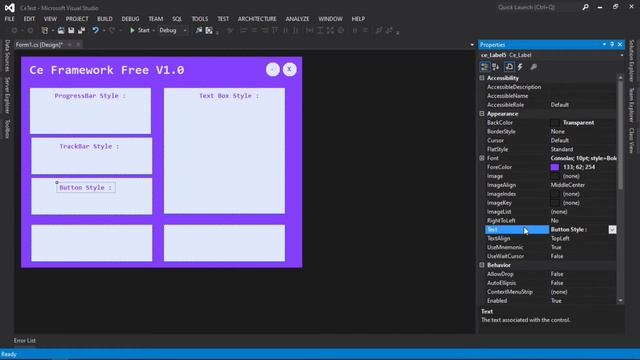The height and width of the screenshot is (360, 640).
Task: Open the PROJECT menu
Action: (x=77, y=19)
